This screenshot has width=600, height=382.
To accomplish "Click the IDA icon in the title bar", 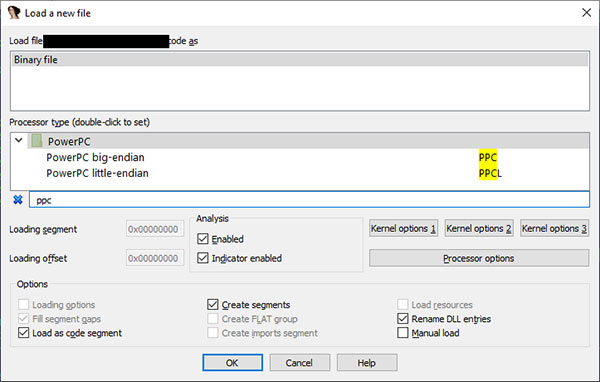I will tap(14, 13).
